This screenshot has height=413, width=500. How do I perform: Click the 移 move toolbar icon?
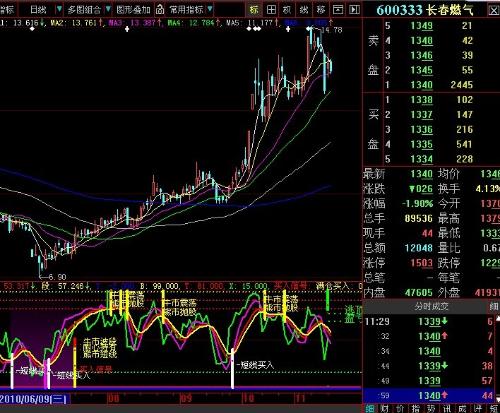[x=321, y=10]
